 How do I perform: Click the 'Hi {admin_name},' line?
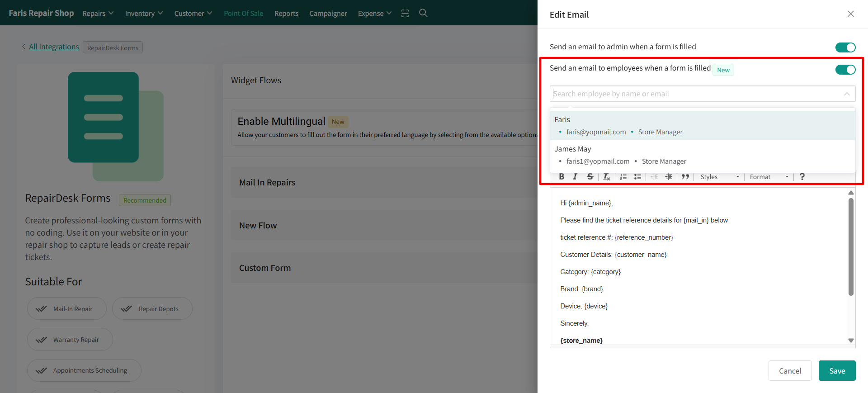[586, 203]
